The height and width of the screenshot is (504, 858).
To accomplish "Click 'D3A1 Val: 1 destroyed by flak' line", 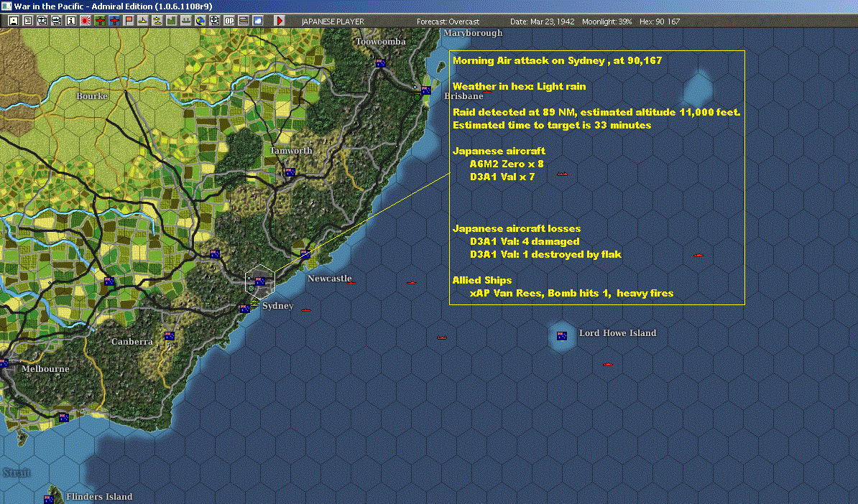I will coord(545,254).
